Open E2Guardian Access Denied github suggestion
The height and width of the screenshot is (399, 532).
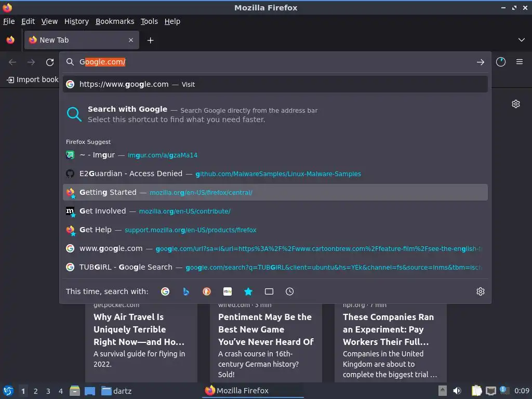coord(275,174)
